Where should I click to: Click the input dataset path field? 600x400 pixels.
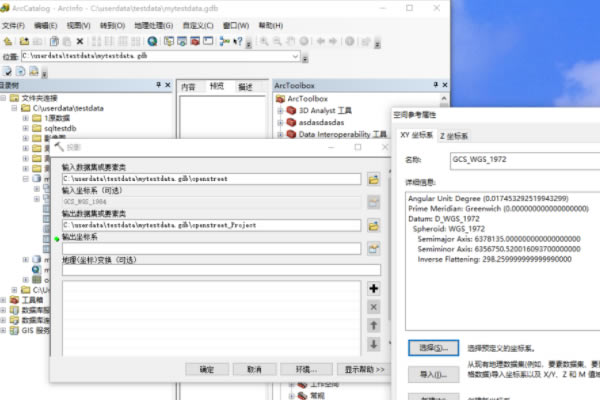212,179
